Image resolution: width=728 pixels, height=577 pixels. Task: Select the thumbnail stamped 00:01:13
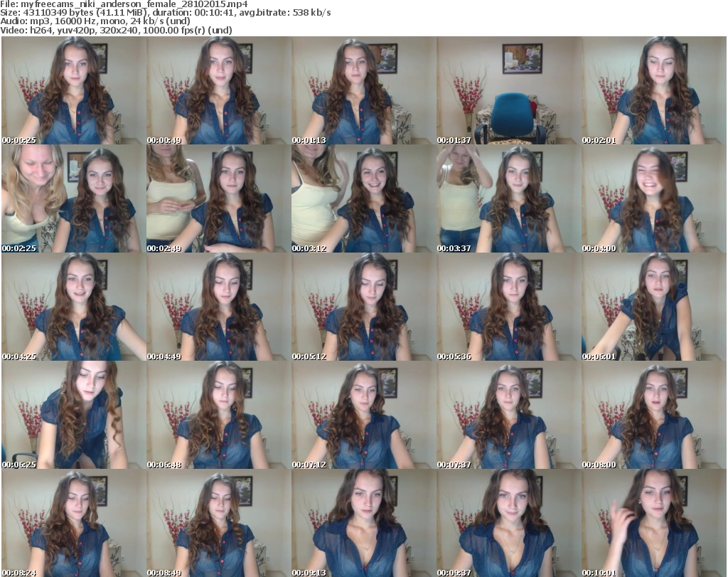coord(364,90)
